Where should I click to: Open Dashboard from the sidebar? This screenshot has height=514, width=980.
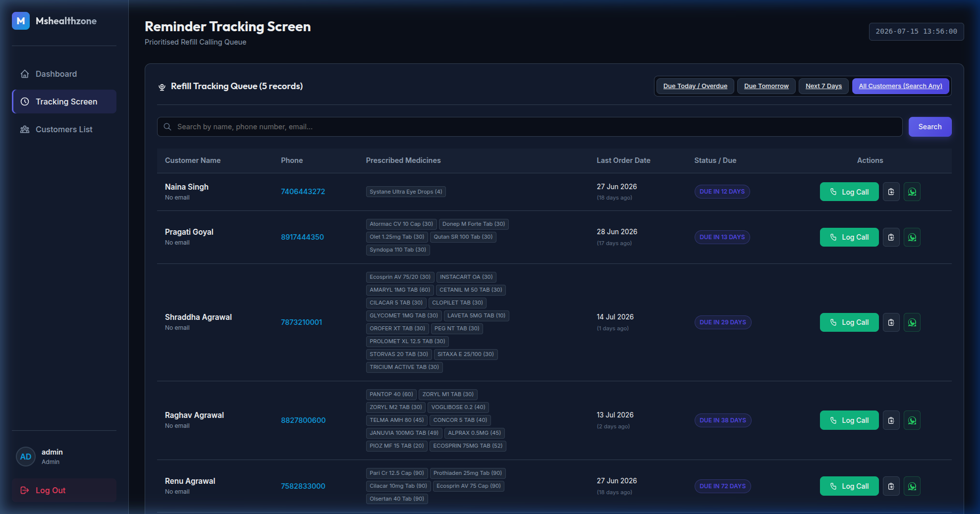(64, 74)
